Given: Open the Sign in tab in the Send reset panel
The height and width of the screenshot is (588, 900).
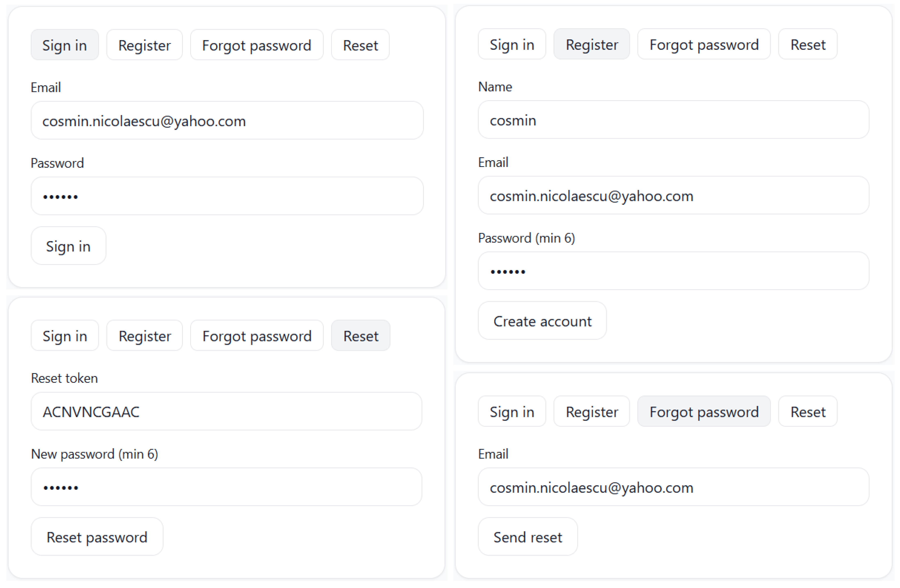Looking at the screenshot, I should [x=512, y=411].
